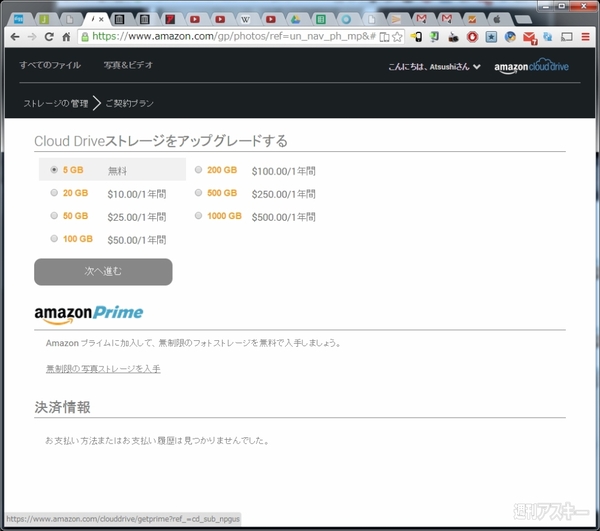
Task: Select the 50 GB plan radio button
Action: pos(54,215)
